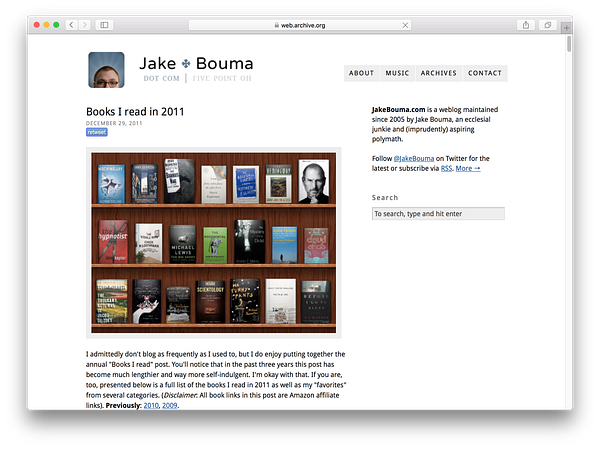Open the CONTACT nav item
The image size is (600, 449).
click(485, 73)
